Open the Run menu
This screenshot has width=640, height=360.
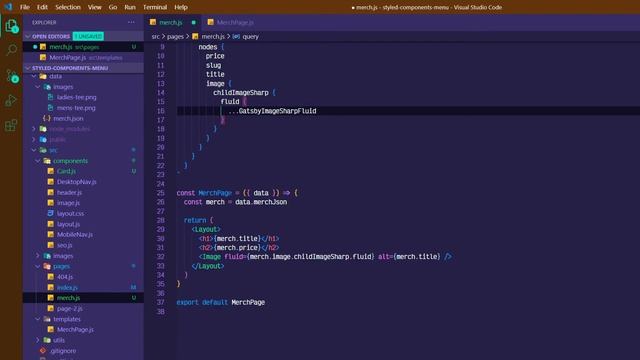click(x=130, y=7)
